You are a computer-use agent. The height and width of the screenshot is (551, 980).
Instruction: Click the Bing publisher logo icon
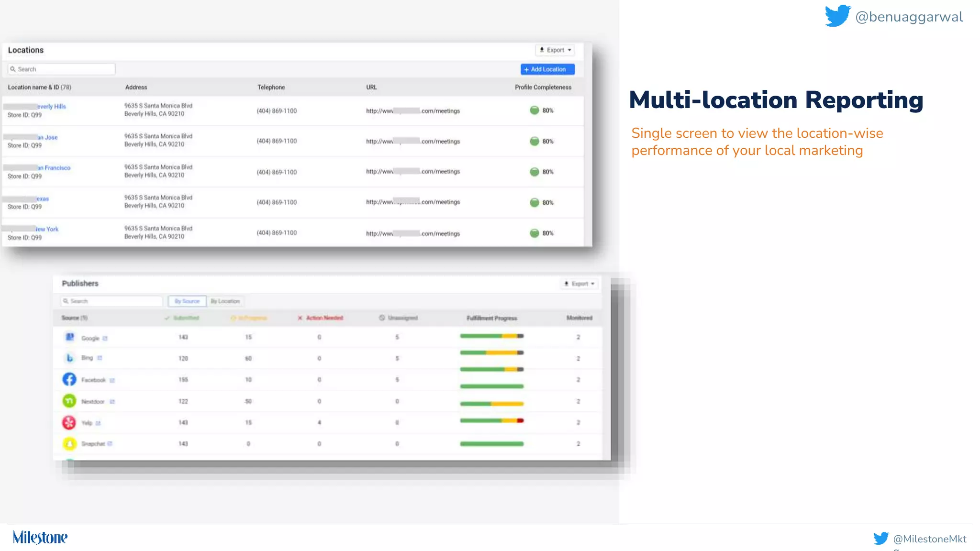coord(69,358)
